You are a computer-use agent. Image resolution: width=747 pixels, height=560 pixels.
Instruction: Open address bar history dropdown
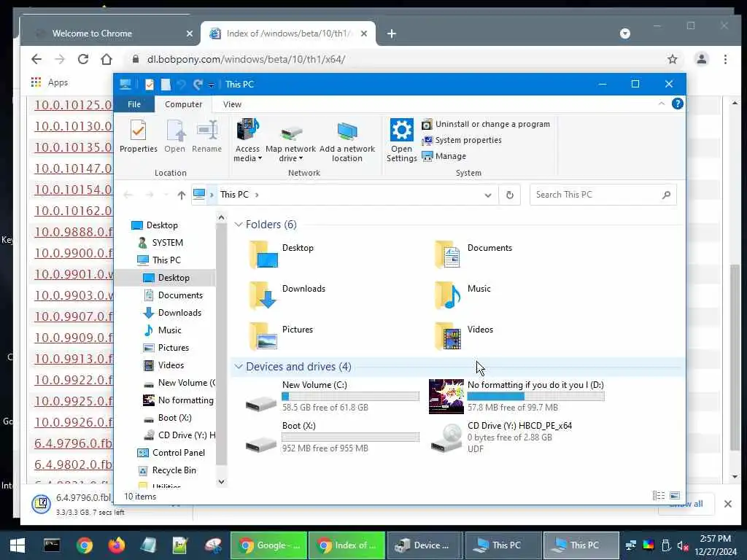(488, 195)
